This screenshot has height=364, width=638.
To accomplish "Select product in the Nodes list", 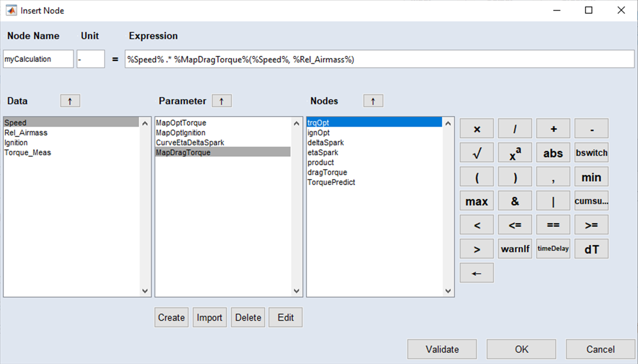I will tap(374, 163).
